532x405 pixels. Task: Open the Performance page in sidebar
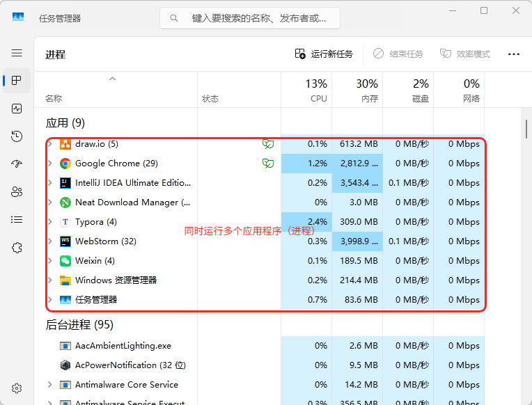[17, 109]
